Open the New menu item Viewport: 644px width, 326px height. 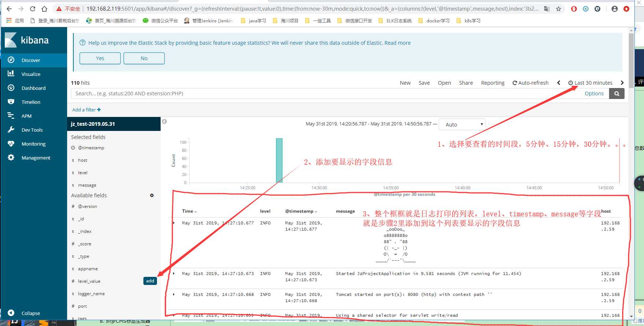pos(405,83)
